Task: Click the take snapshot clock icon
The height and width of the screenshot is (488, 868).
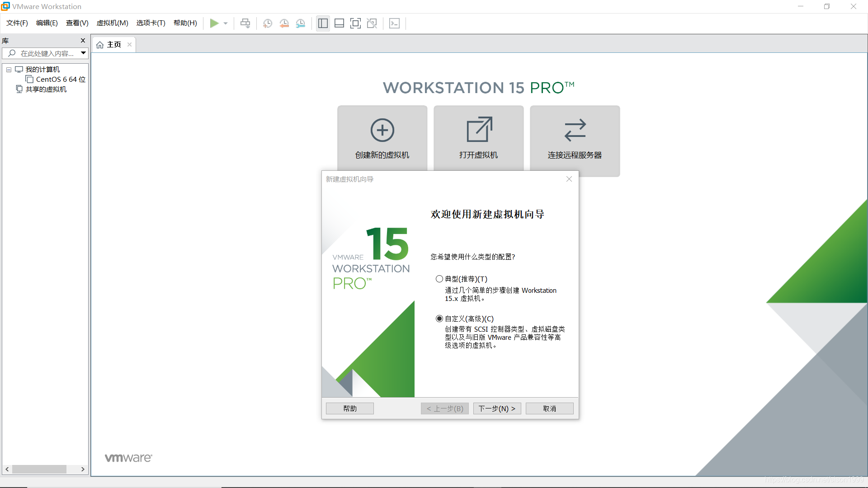Action: click(268, 23)
